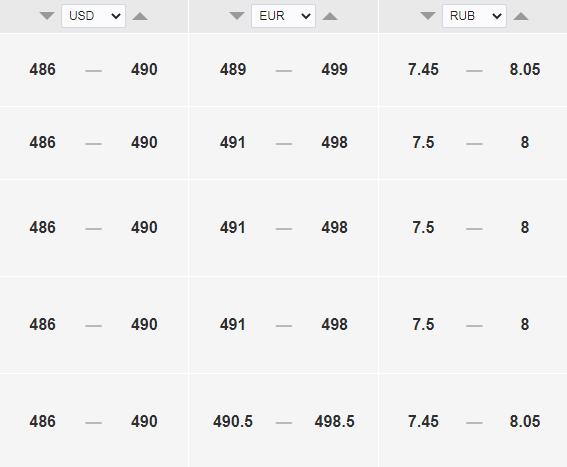Click the 498.5 EUR sell rate
The image size is (567, 467).
click(x=334, y=421)
